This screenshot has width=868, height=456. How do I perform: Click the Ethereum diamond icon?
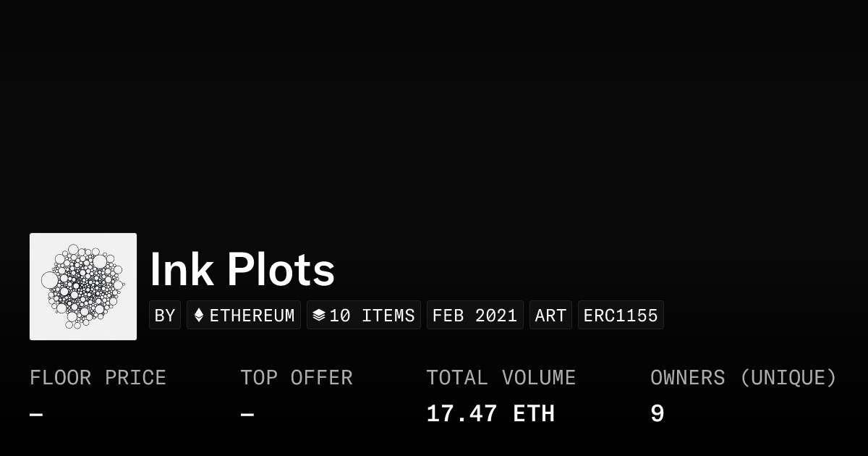pos(199,316)
